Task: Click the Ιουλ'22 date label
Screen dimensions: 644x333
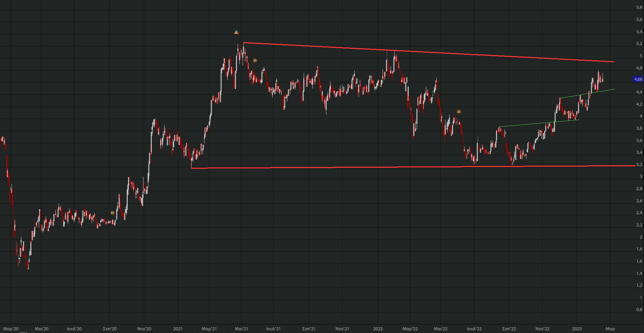Action: click(474, 328)
